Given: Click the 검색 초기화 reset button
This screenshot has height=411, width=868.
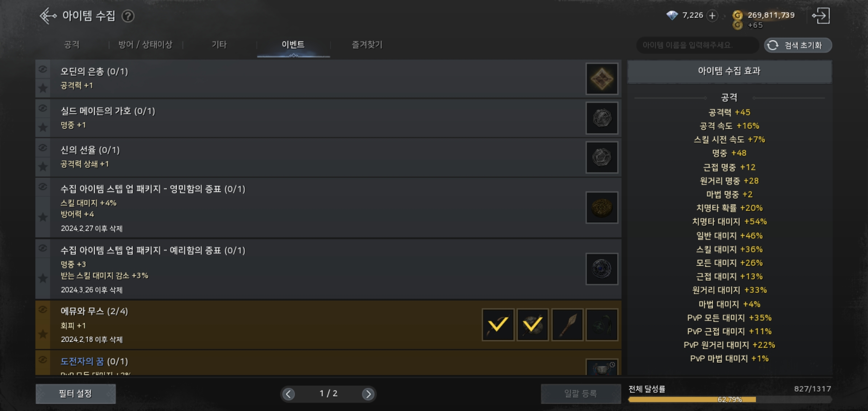Looking at the screenshot, I should [x=798, y=45].
